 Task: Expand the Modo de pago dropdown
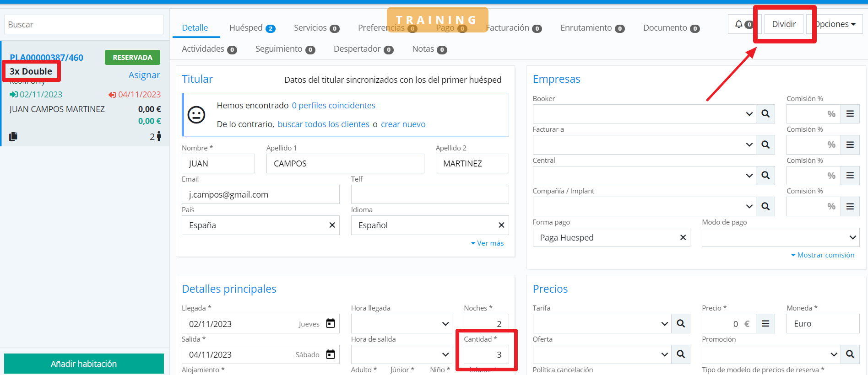[x=780, y=237]
